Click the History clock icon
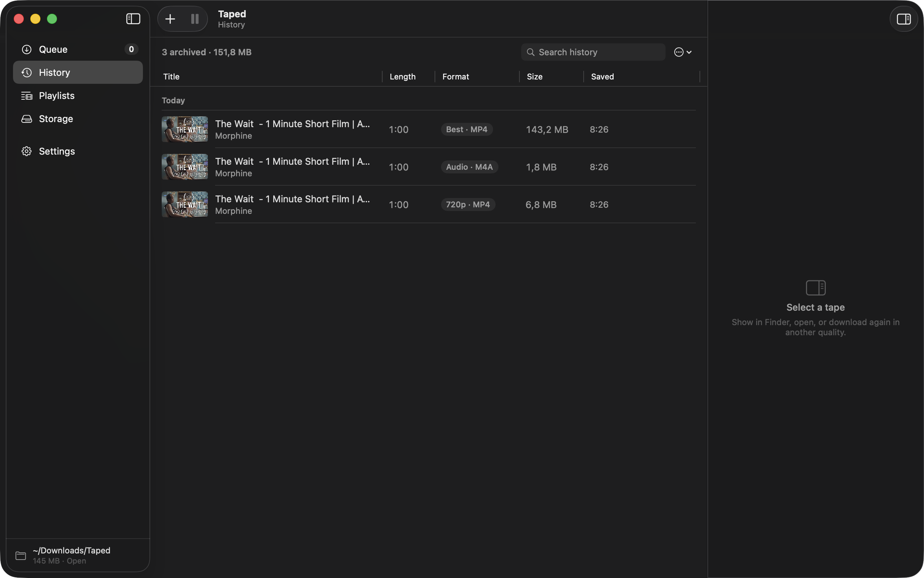This screenshot has width=924, height=578. [x=27, y=72]
